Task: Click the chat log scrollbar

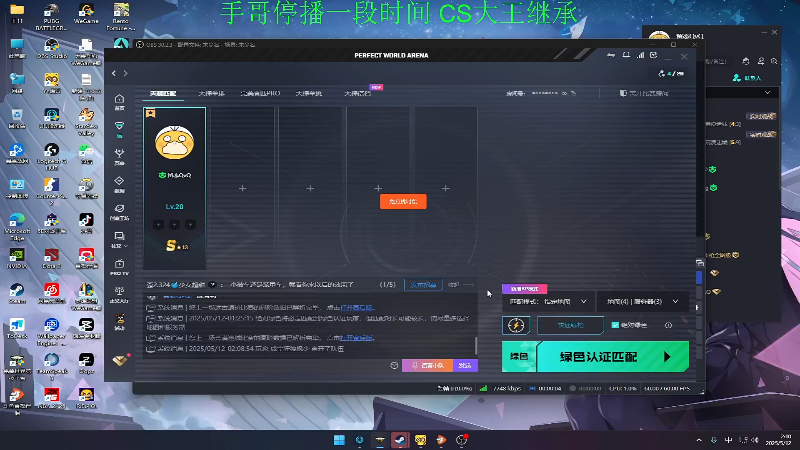Action: [x=476, y=345]
